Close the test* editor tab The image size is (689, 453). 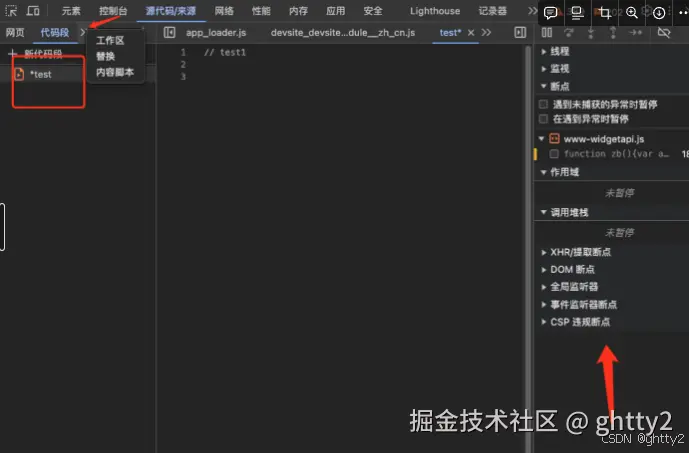coord(471,33)
